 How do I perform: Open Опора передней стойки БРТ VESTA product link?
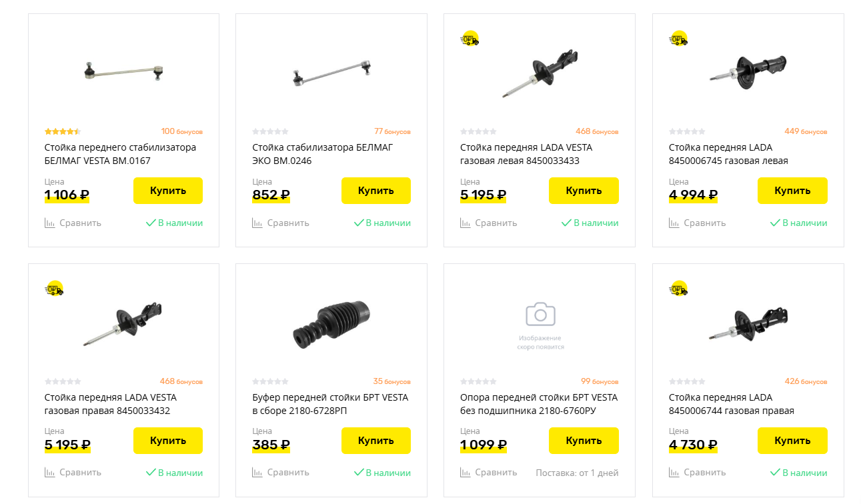[x=539, y=404]
